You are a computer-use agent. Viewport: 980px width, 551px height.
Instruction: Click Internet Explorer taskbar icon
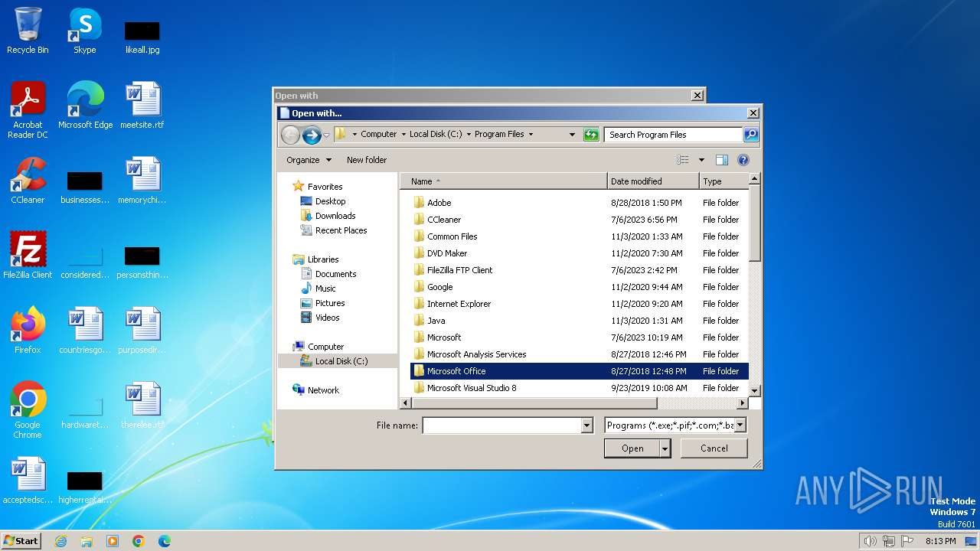[x=60, y=541]
